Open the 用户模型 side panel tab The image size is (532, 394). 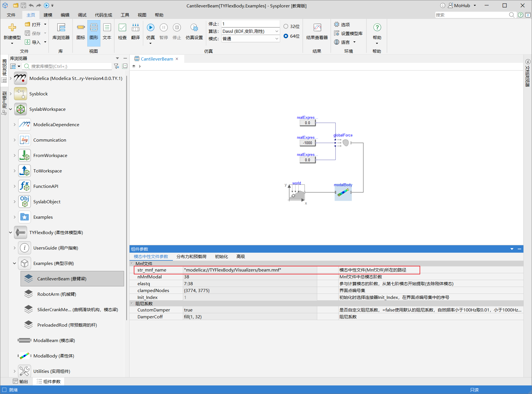pyautogui.click(x=4, y=103)
